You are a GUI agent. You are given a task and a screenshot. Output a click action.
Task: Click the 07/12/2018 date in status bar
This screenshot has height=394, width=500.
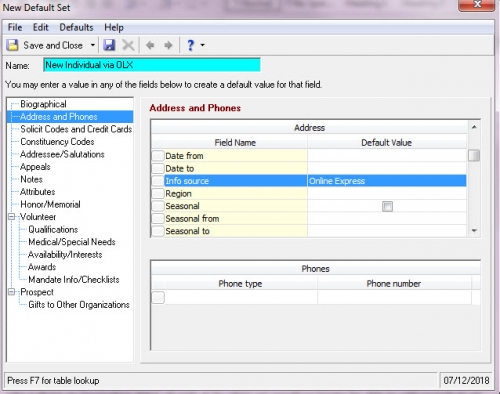tap(466, 381)
